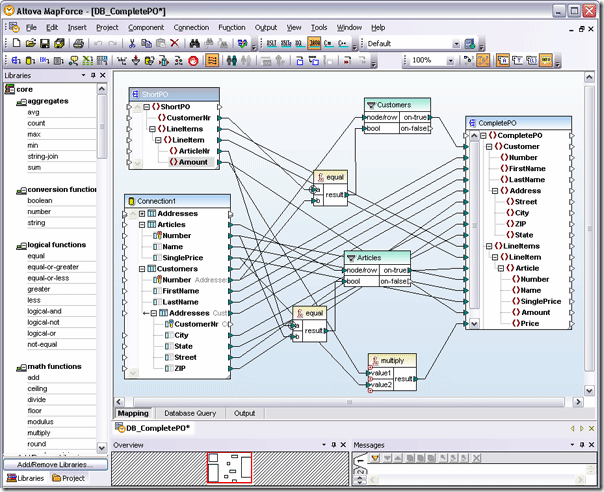
Task: Click the Save file toolbar icon
Action: point(46,44)
